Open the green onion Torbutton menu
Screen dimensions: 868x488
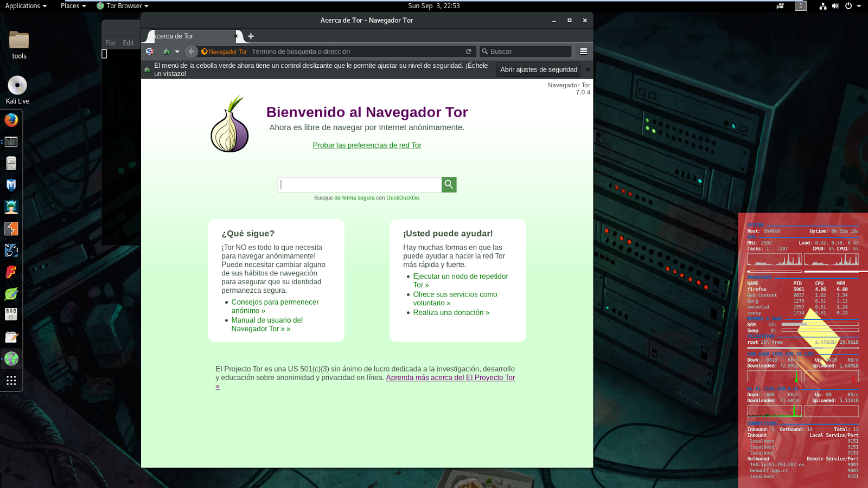click(x=167, y=52)
